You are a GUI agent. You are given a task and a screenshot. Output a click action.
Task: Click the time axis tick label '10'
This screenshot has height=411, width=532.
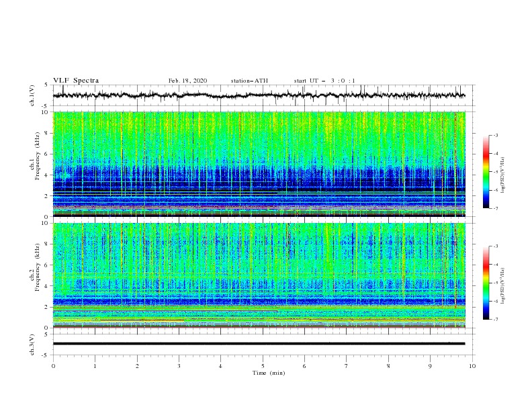[x=472, y=366]
